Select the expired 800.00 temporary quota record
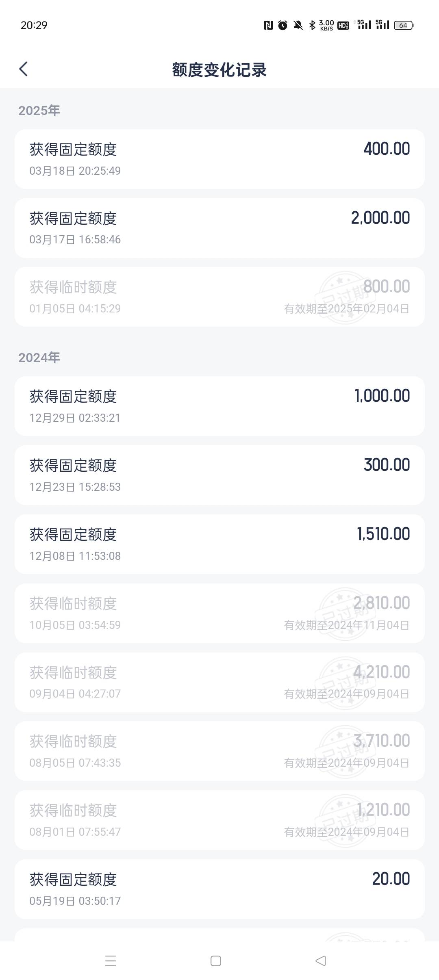This screenshot has height=980, width=439. (x=219, y=297)
